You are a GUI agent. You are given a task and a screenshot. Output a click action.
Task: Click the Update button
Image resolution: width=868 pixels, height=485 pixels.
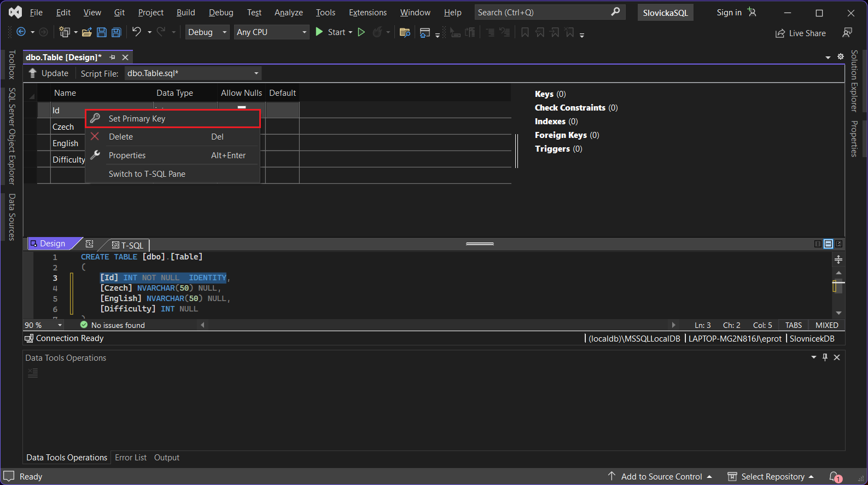49,73
